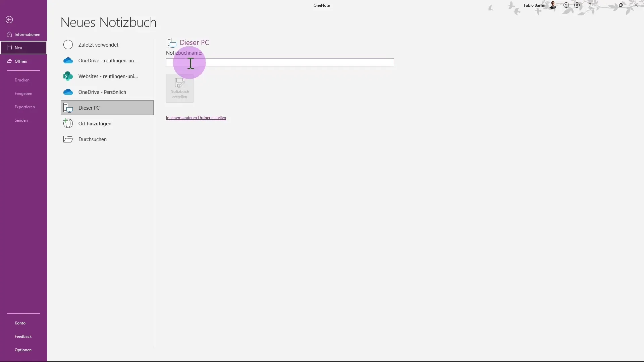Click the notebook name input field

(280, 62)
